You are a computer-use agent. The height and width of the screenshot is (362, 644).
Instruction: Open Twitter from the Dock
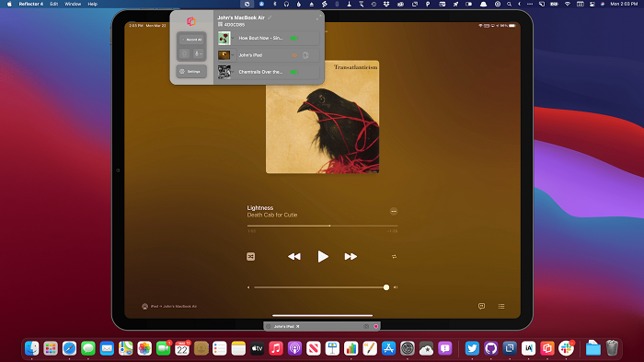coord(472,348)
